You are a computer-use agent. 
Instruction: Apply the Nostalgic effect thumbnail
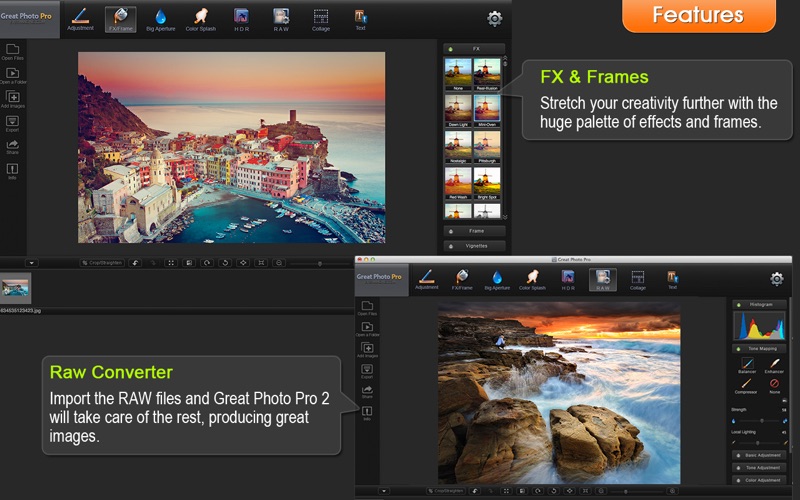(458, 147)
